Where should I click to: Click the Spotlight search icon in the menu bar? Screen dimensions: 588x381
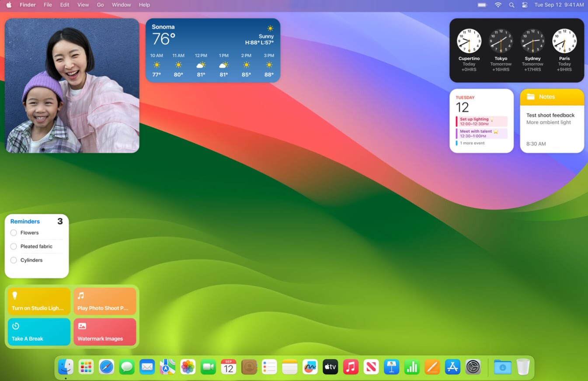[x=511, y=5]
